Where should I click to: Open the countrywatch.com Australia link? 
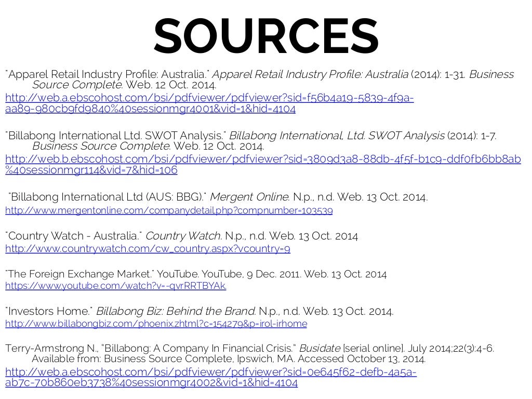pos(148,249)
